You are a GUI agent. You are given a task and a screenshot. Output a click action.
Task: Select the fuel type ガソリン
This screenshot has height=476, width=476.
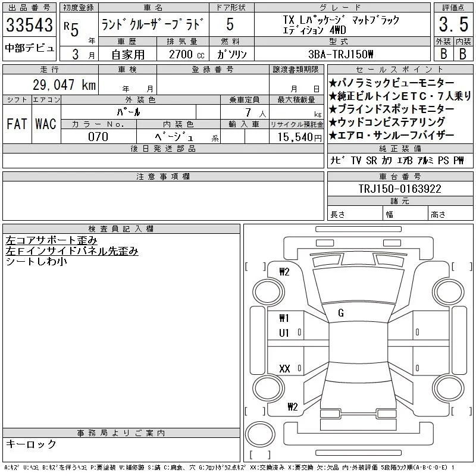click(x=231, y=55)
